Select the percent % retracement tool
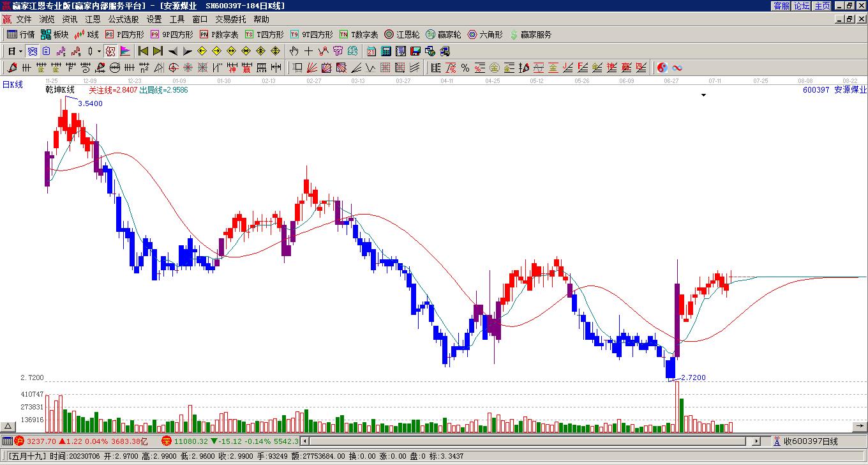The height and width of the screenshot is (465, 868). pos(465,68)
